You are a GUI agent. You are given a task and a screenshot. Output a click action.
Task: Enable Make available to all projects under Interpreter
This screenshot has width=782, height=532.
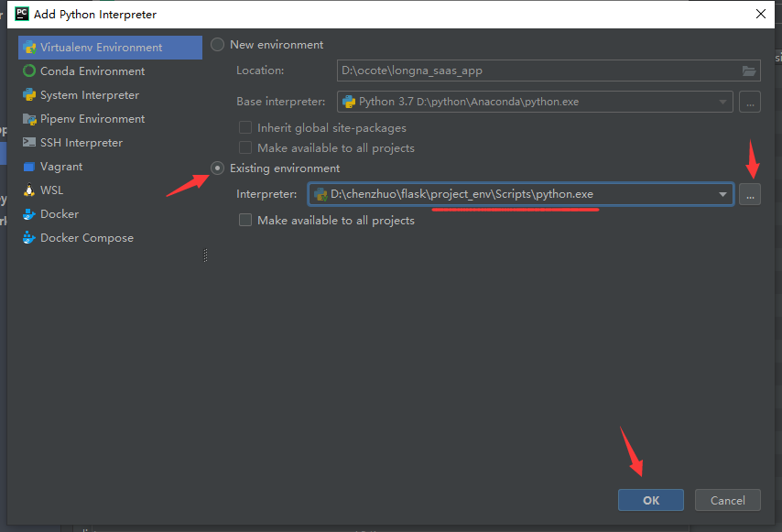click(245, 221)
